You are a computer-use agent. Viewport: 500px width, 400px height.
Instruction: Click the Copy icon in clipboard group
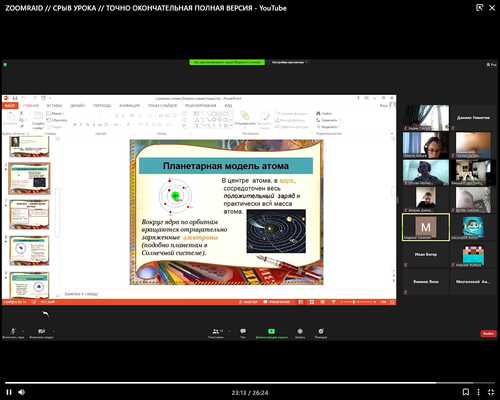(x=21, y=120)
